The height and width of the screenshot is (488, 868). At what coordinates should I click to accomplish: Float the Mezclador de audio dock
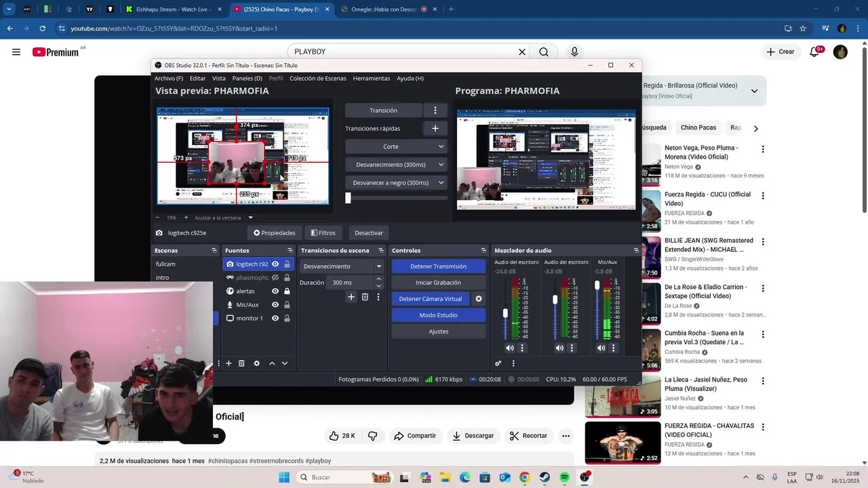point(636,251)
